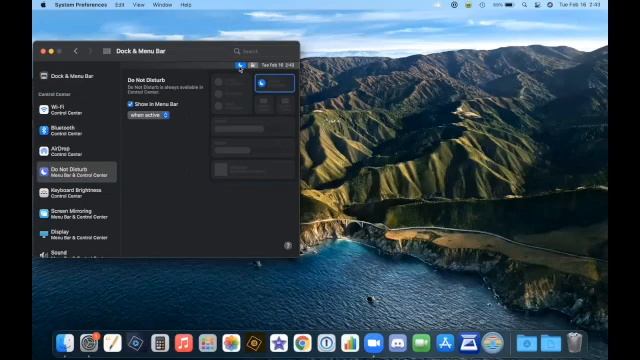
Task: Open Keyboard Brightness sidebar settings
Action: (77, 193)
